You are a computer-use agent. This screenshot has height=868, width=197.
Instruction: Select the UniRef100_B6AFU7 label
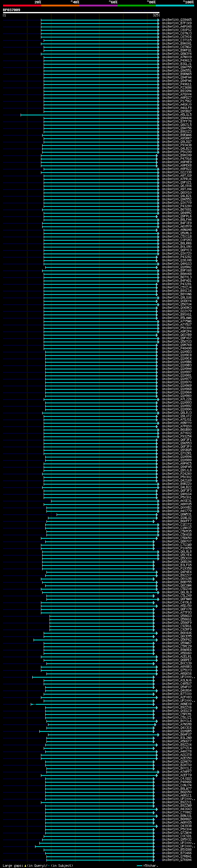pos(177,734)
